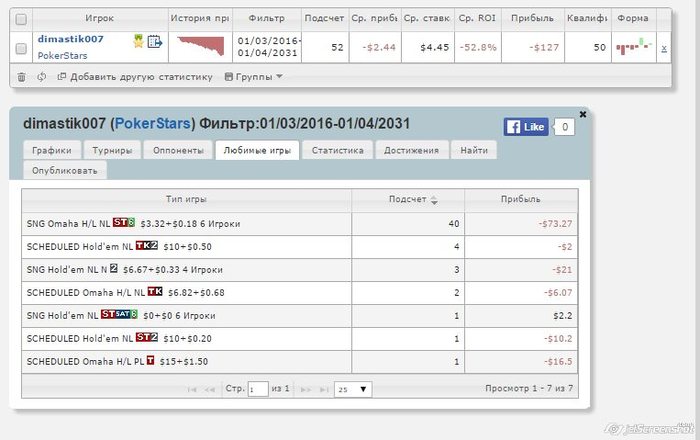Remove the dimastik007 row with the x link
700x440 pixels.
pyautogui.click(x=664, y=48)
